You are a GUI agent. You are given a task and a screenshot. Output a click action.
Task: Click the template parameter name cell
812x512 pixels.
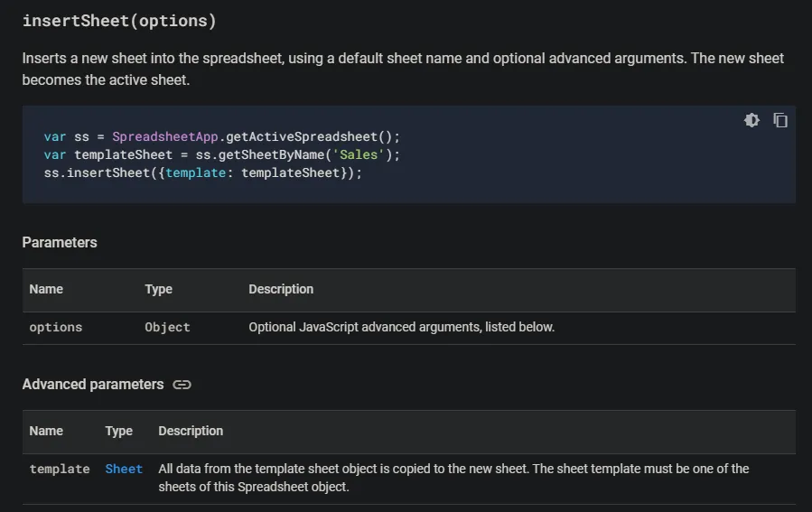(60, 469)
